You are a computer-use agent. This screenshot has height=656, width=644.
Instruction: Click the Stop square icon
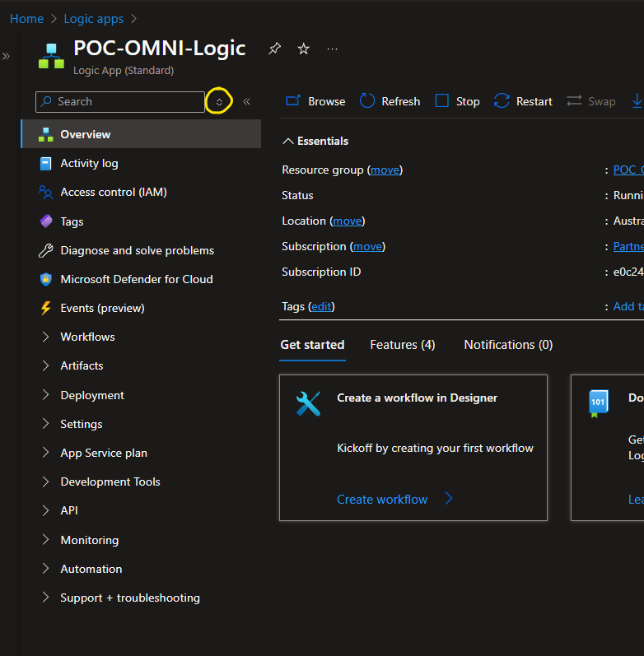tap(441, 100)
